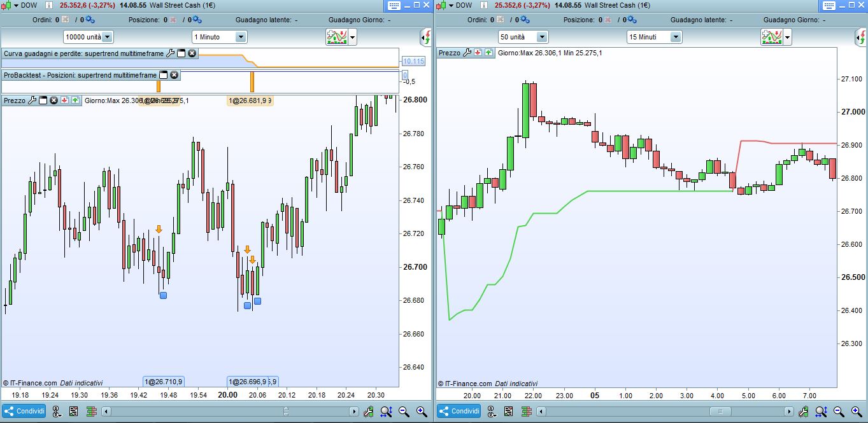The height and width of the screenshot is (423, 868).
Task: Open order settings gears beside Ordini in right window
Action: (524, 20)
